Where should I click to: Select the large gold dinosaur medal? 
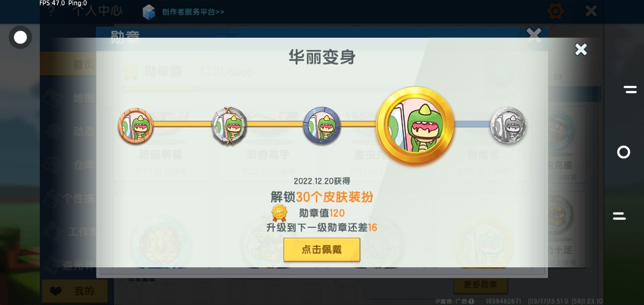(x=415, y=126)
